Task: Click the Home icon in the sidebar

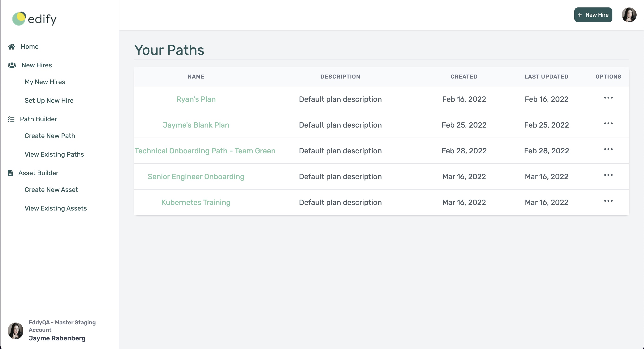Action: [x=12, y=46]
